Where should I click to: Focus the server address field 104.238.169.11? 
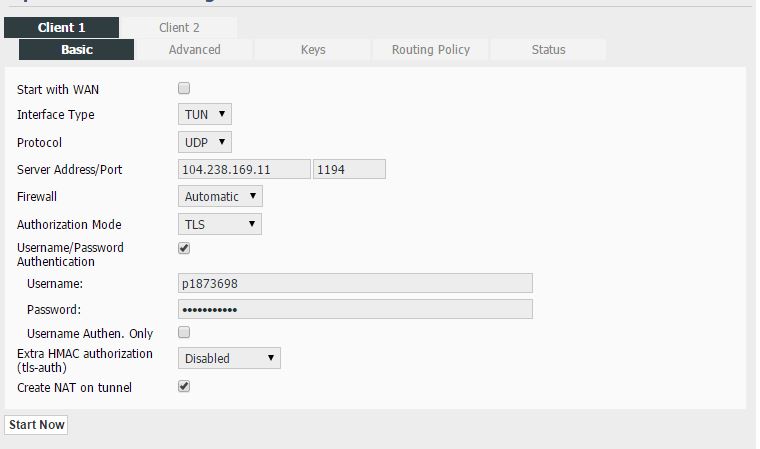click(x=244, y=169)
